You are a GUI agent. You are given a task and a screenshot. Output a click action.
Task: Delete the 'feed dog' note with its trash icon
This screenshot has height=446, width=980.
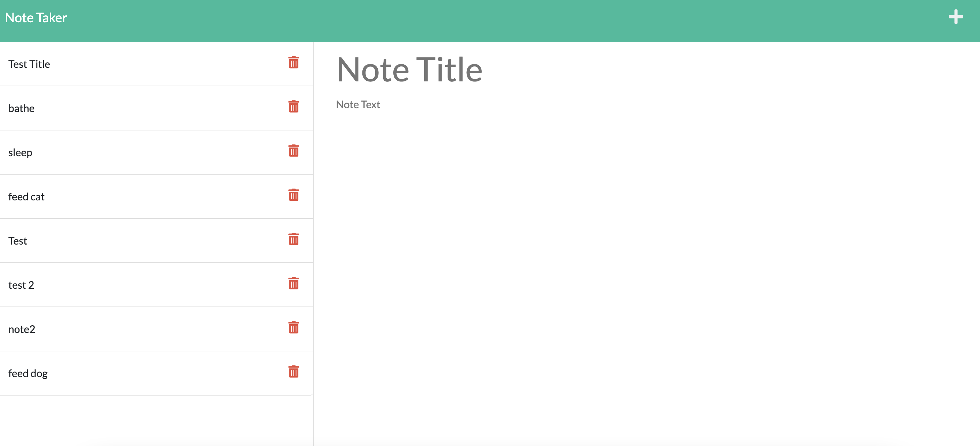point(294,372)
